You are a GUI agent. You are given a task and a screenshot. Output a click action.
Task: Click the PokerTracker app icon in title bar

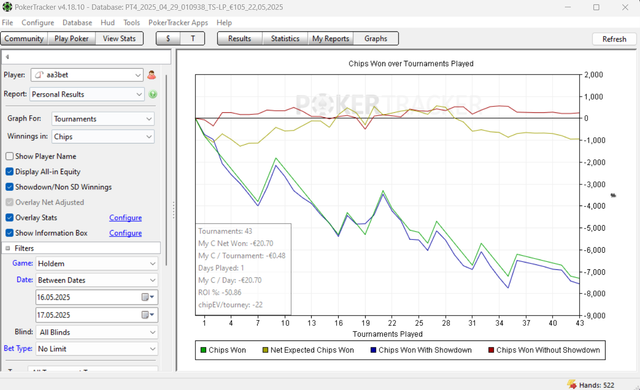[x=7, y=7]
